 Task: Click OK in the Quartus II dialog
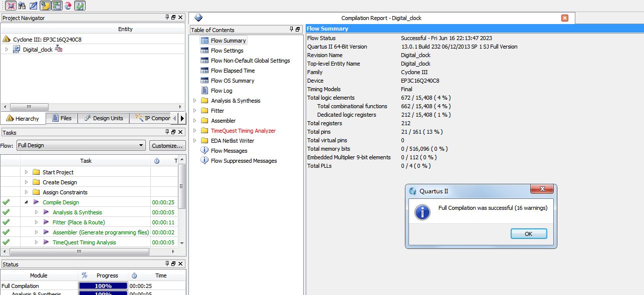click(x=528, y=234)
